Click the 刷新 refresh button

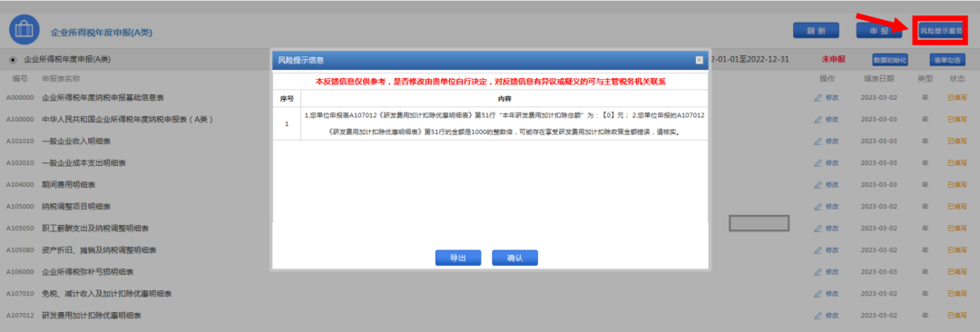pyautogui.click(x=816, y=31)
